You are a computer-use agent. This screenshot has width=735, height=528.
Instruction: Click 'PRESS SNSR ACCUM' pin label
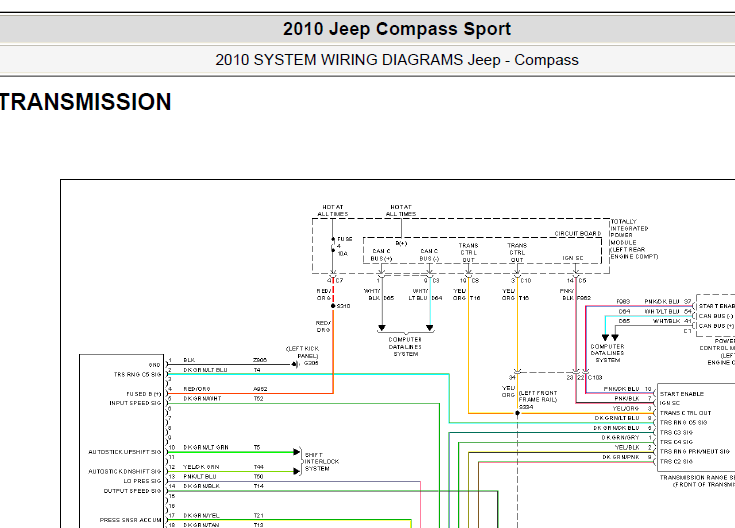(x=130, y=520)
